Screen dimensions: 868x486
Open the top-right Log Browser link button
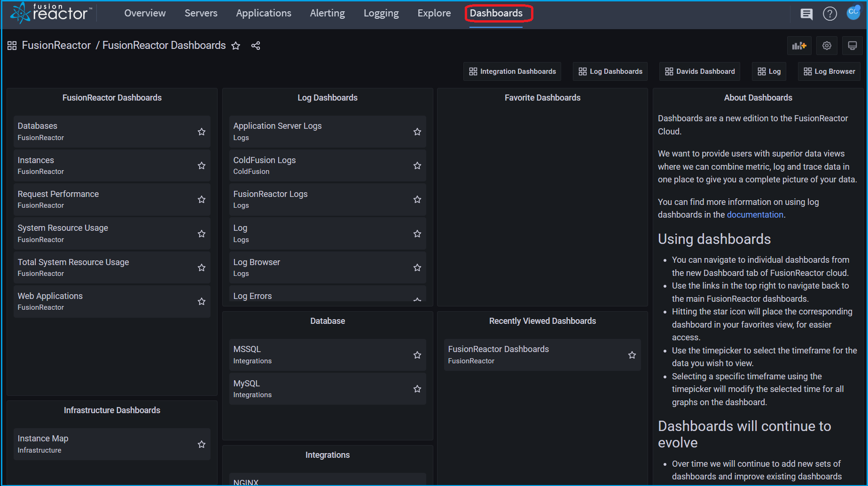pos(829,71)
